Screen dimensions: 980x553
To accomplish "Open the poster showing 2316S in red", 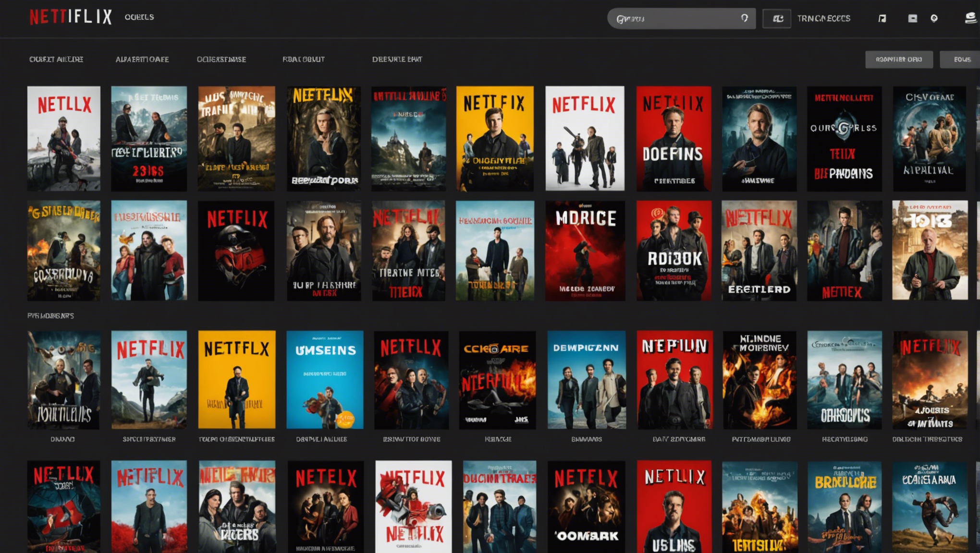I will [149, 138].
